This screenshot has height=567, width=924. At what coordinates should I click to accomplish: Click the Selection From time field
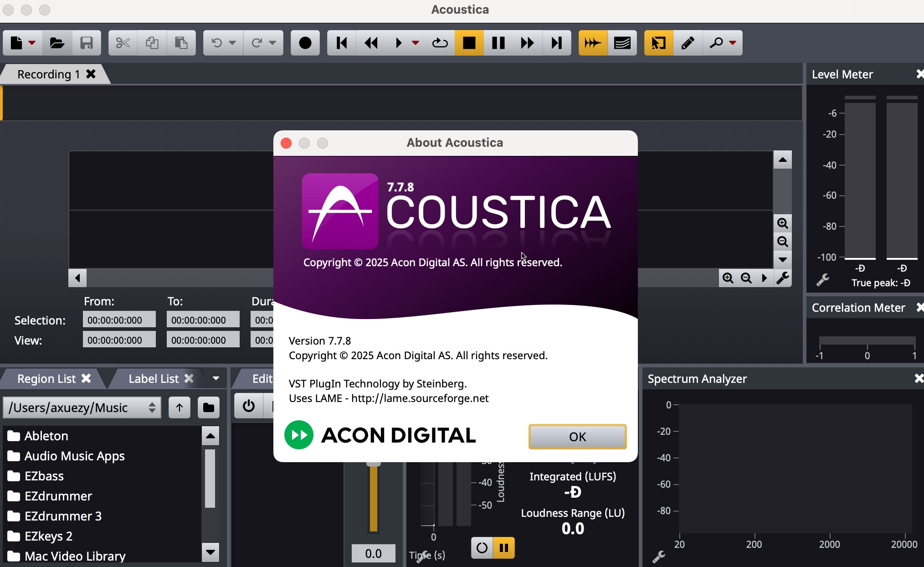point(119,320)
